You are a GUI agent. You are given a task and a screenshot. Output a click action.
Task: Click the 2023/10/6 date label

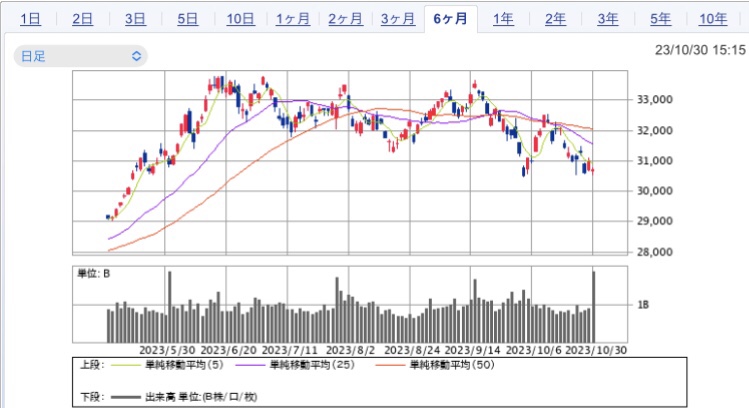[x=534, y=350]
